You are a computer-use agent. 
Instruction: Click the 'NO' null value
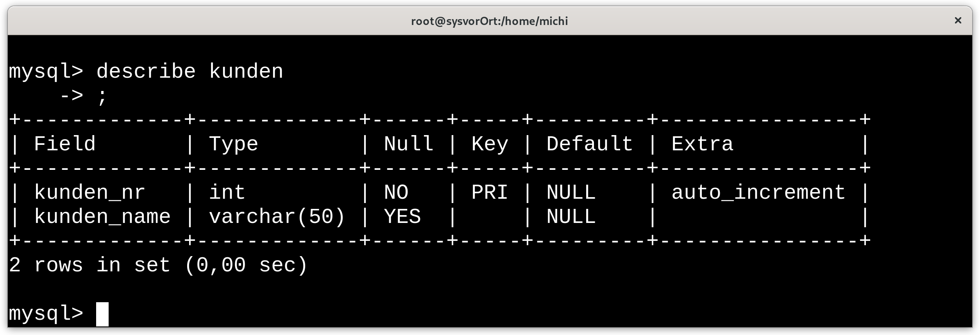(396, 192)
